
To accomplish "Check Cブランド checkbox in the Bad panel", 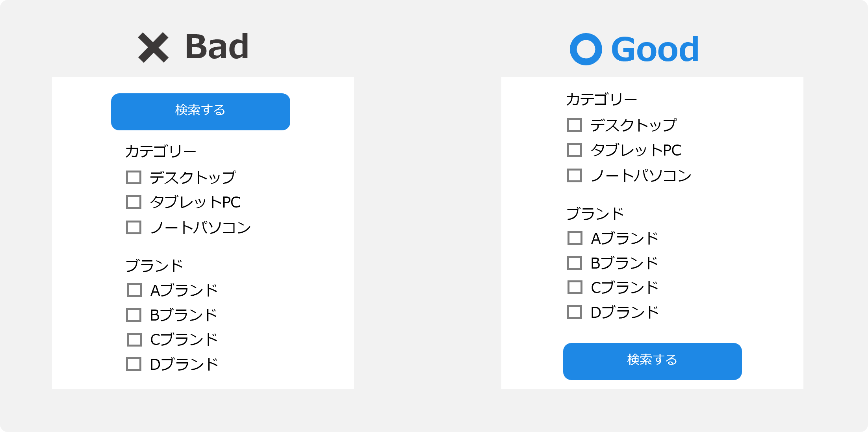I will pyautogui.click(x=134, y=339).
